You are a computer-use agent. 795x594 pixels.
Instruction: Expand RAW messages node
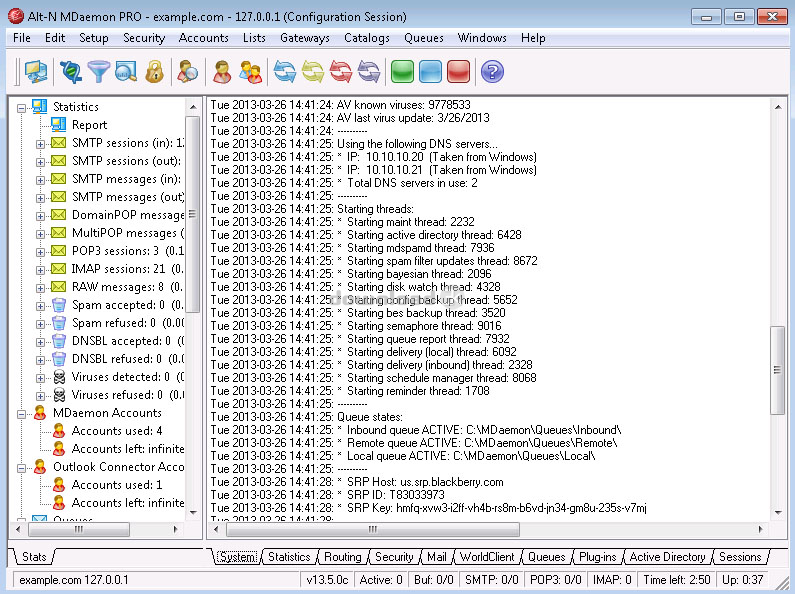[x=40, y=288]
